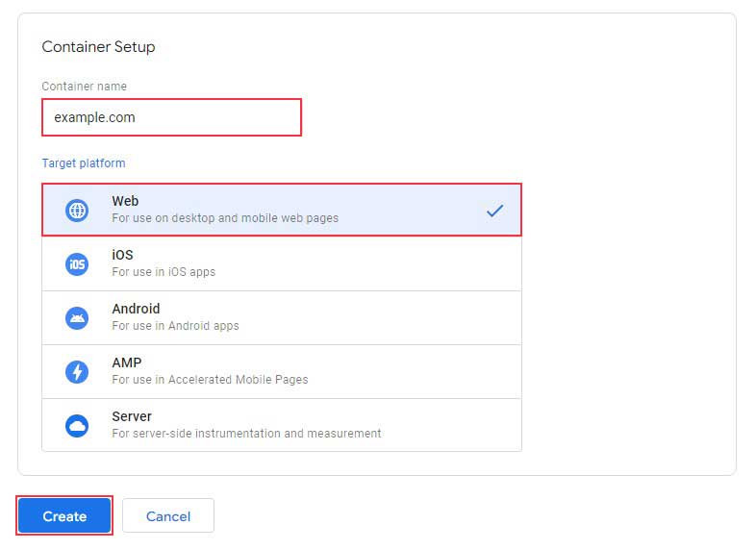Choose the Server platform label
The image size is (756, 550).
coord(132,417)
